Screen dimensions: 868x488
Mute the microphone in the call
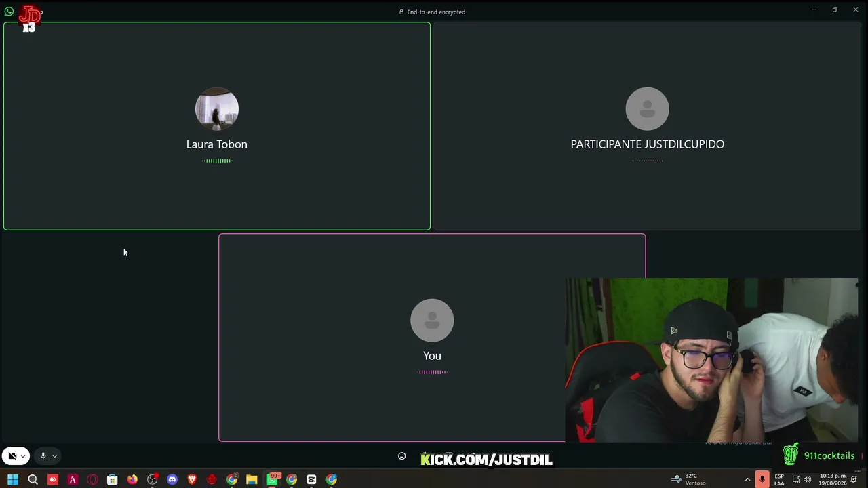click(x=43, y=456)
